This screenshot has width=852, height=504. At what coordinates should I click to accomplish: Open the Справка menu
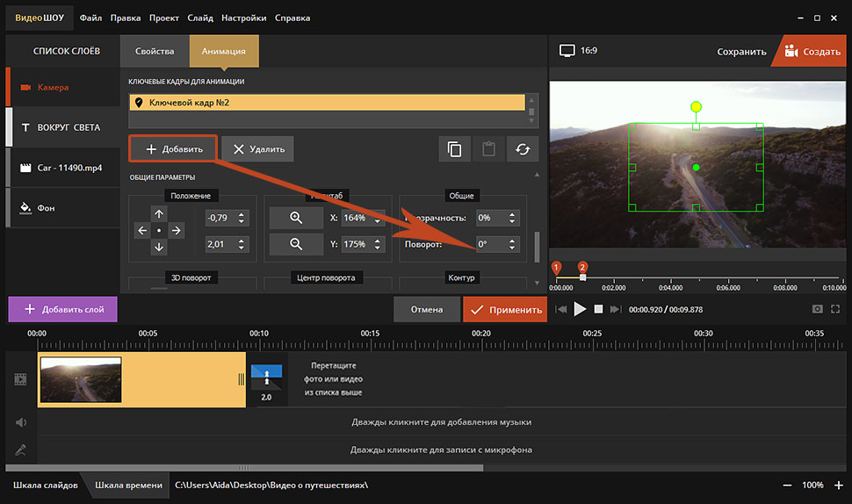pyautogui.click(x=292, y=18)
